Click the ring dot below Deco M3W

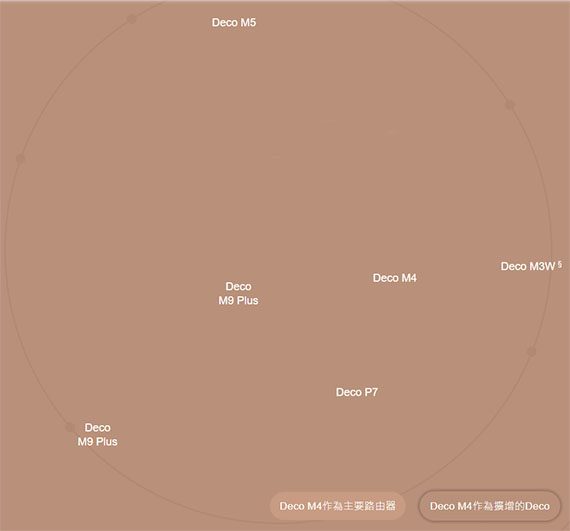click(531, 351)
